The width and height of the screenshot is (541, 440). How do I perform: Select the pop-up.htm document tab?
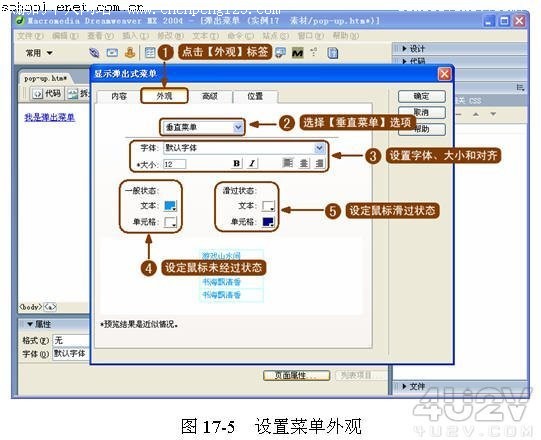click(45, 79)
